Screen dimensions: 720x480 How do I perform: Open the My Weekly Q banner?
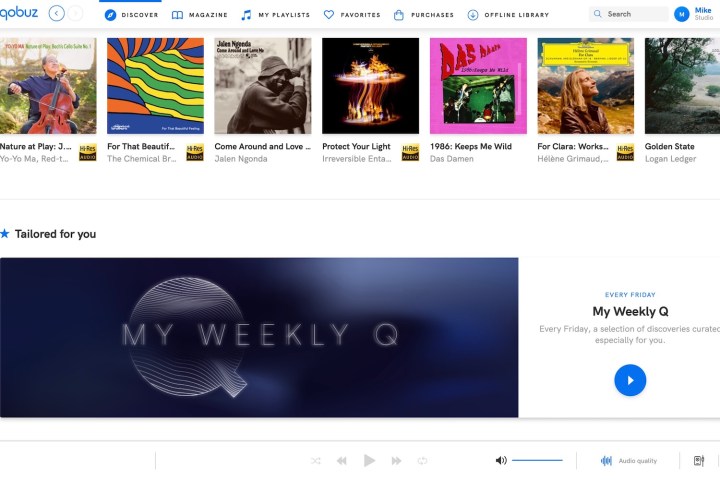259,338
